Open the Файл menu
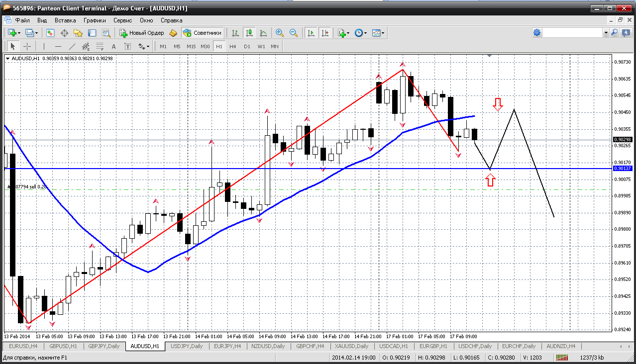This screenshot has width=636, height=364. pyautogui.click(x=22, y=20)
